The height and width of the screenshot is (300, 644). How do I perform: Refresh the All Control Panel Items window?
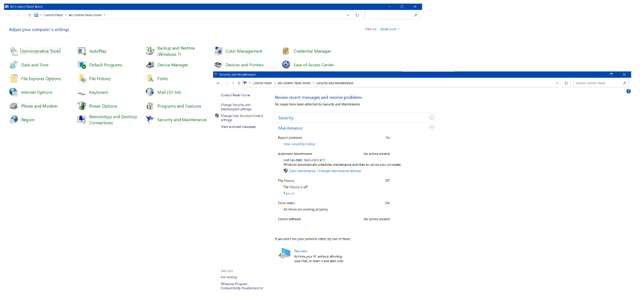pyautogui.click(x=357, y=15)
